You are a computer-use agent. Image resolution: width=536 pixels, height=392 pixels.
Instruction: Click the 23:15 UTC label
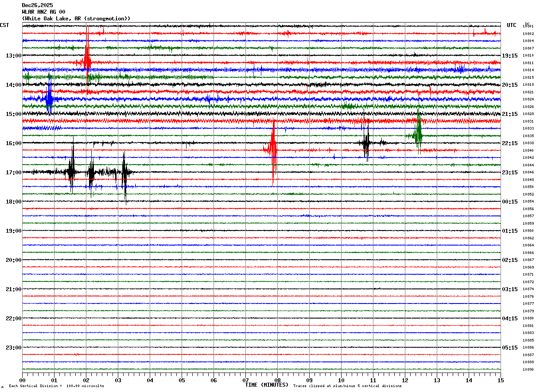pos(510,173)
